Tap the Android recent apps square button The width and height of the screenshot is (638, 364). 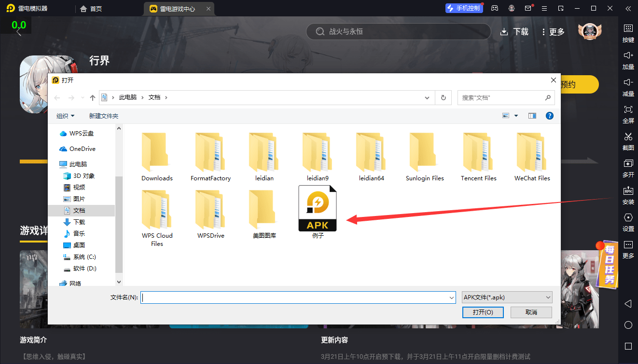coord(628,346)
